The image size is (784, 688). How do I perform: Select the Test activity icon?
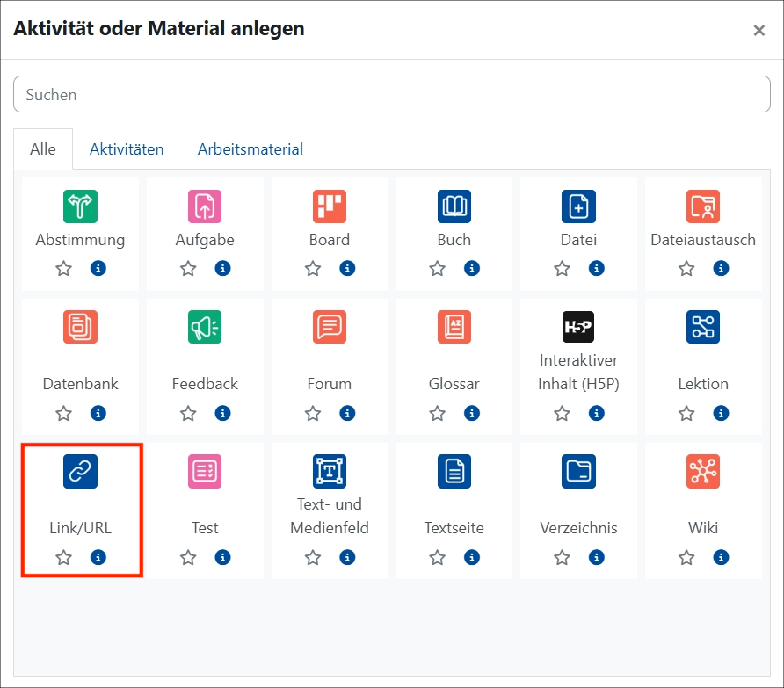click(205, 471)
